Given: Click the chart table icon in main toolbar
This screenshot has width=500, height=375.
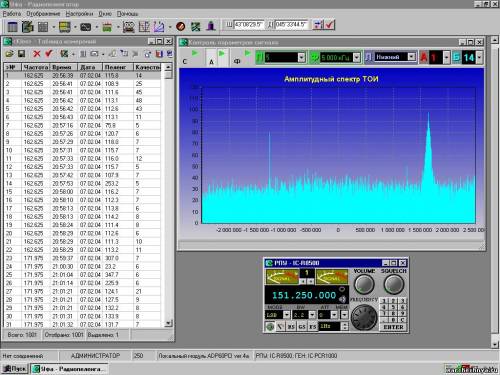Looking at the screenshot, I should [144, 27].
